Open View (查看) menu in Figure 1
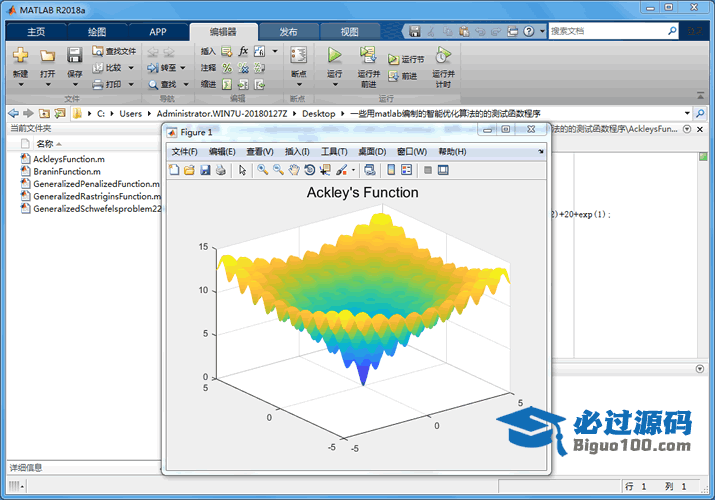This screenshot has width=715, height=500. 260,152
